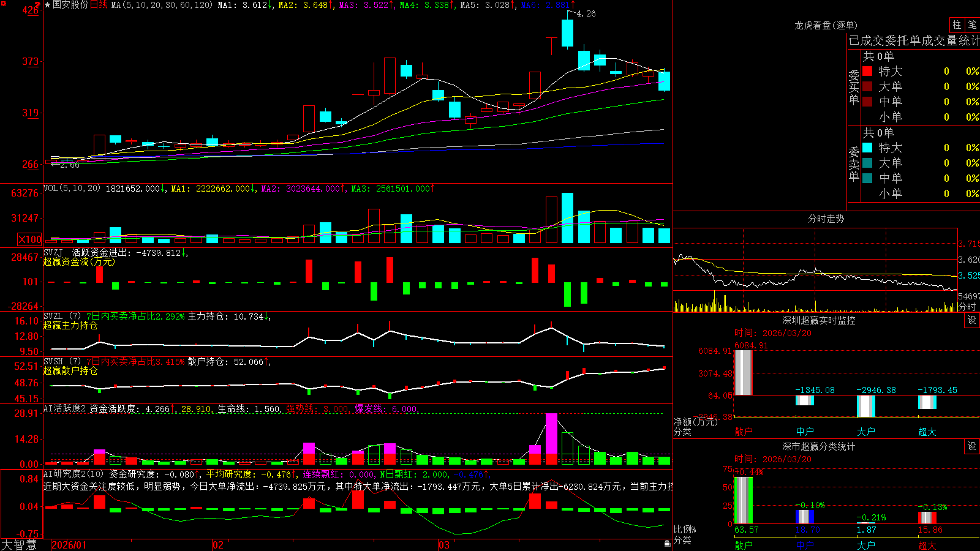Click the teal 中单 sell-order swatch
This screenshot has height=551, width=980.
point(867,178)
